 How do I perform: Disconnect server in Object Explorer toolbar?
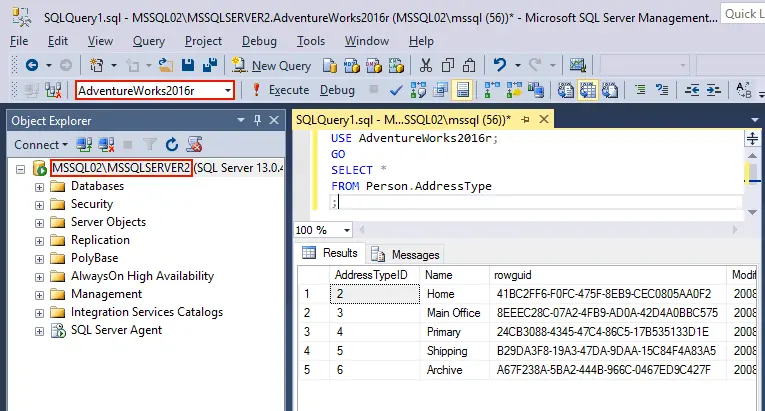pos(106,144)
